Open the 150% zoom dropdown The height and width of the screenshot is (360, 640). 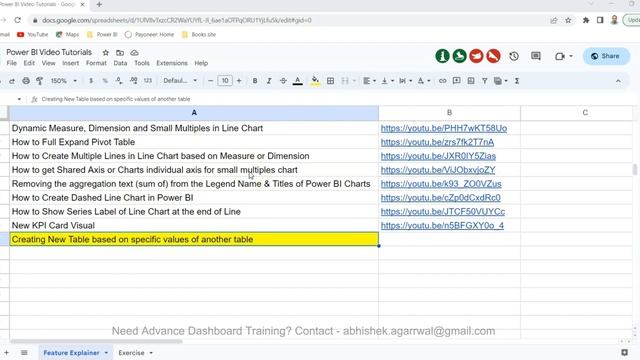tap(63, 81)
